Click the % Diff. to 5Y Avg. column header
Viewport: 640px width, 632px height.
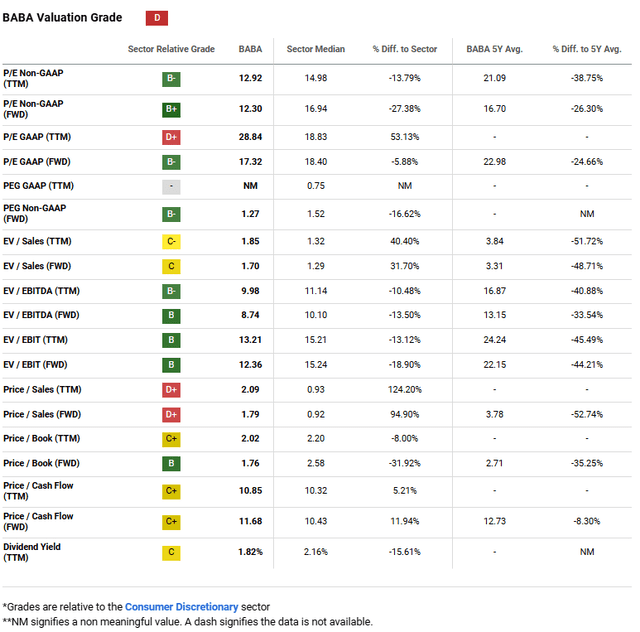pos(585,49)
